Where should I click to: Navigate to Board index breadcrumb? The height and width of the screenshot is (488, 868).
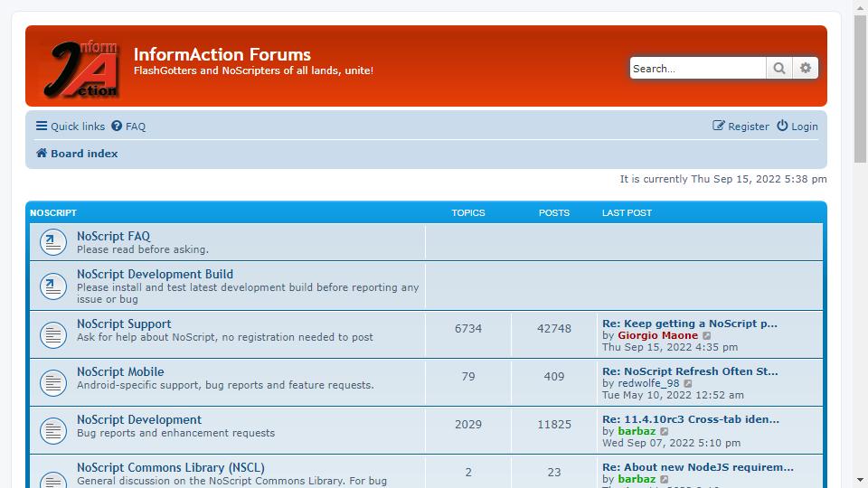[84, 154]
